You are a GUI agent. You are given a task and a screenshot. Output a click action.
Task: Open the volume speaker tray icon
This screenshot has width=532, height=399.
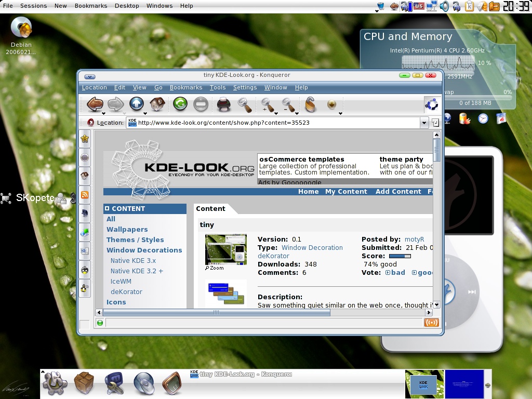click(444, 6)
